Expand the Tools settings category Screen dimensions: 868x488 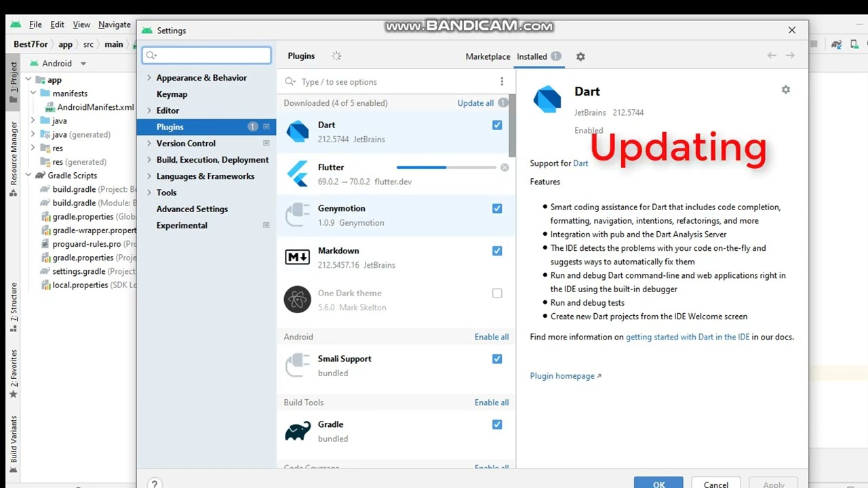pyautogui.click(x=149, y=192)
